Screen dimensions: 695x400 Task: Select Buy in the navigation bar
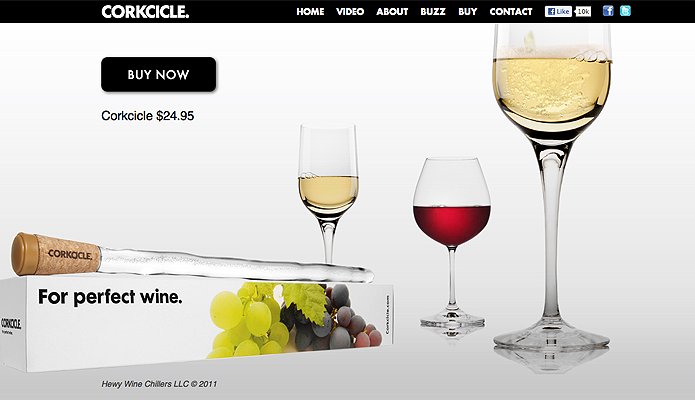[x=468, y=12]
